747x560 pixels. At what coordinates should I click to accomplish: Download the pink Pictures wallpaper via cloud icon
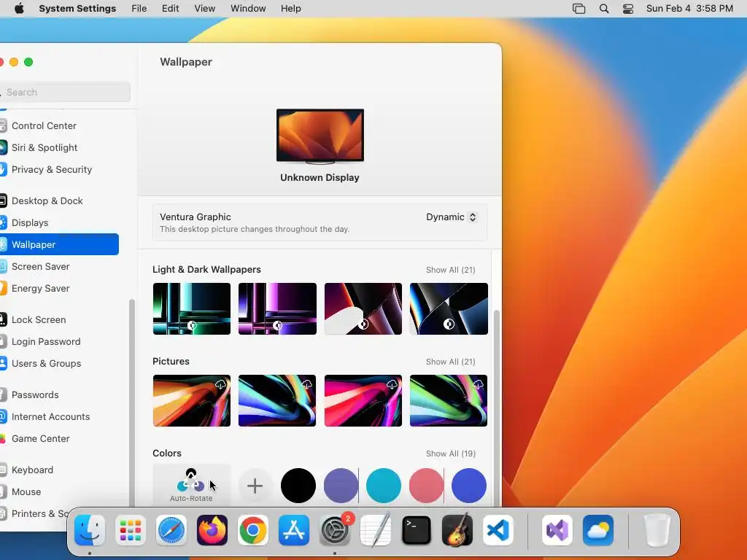click(x=392, y=385)
